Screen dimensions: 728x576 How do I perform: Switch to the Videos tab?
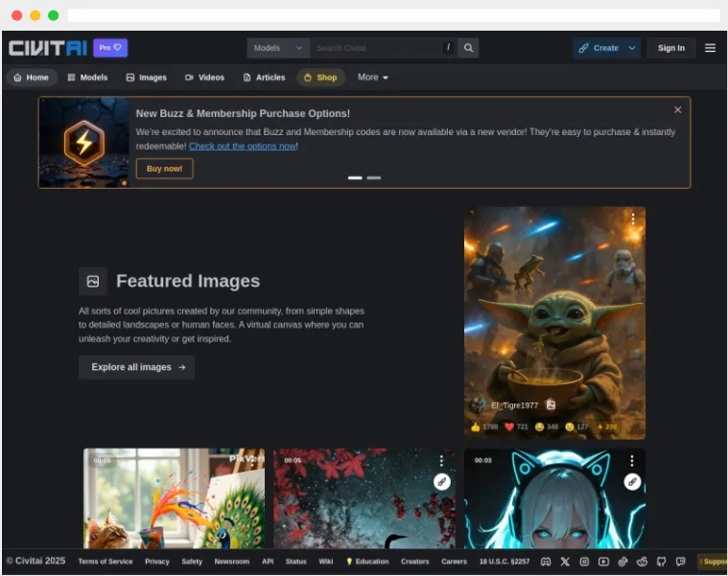click(x=204, y=78)
